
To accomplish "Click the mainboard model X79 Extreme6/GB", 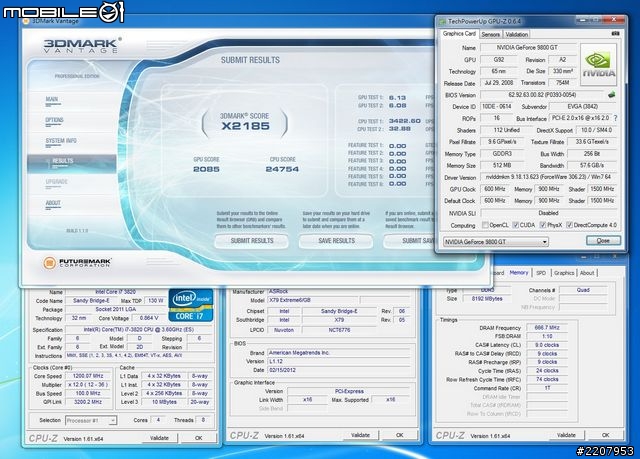I will point(313,300).
